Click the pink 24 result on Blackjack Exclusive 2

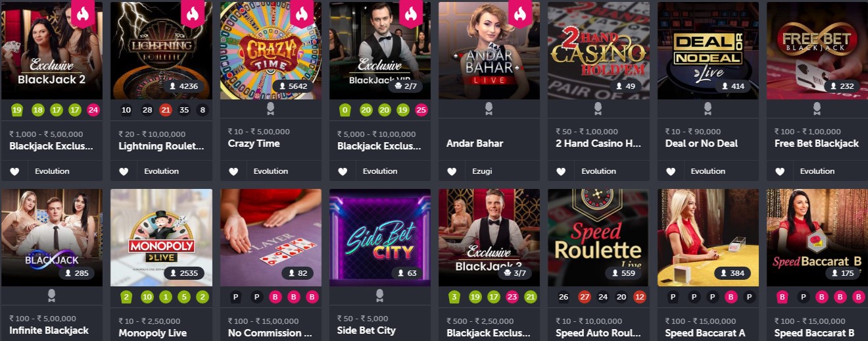93,110
